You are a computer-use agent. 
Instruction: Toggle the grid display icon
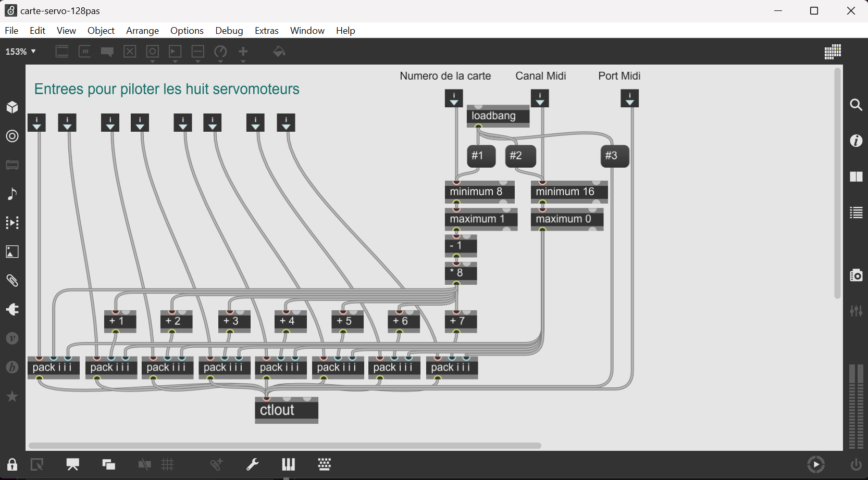[168, 464]
